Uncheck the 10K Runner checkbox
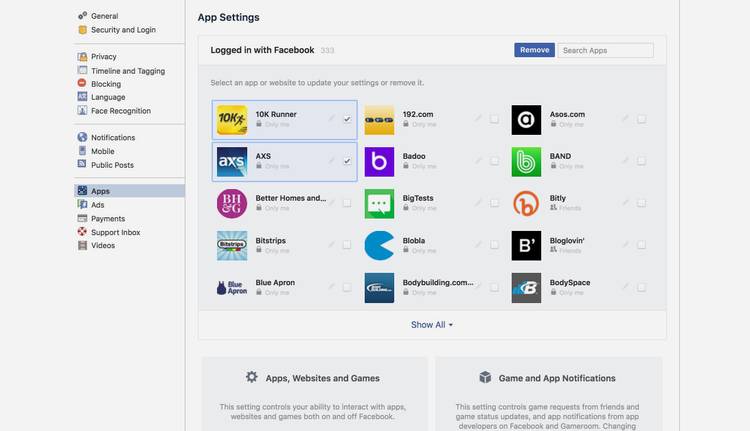750x431 pixels. (x=347, y=119)
